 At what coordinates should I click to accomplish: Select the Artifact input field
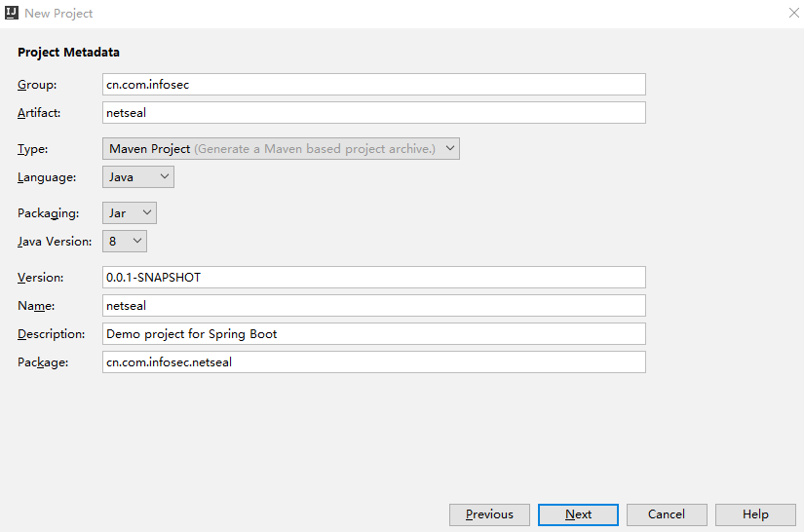(374, 112)
